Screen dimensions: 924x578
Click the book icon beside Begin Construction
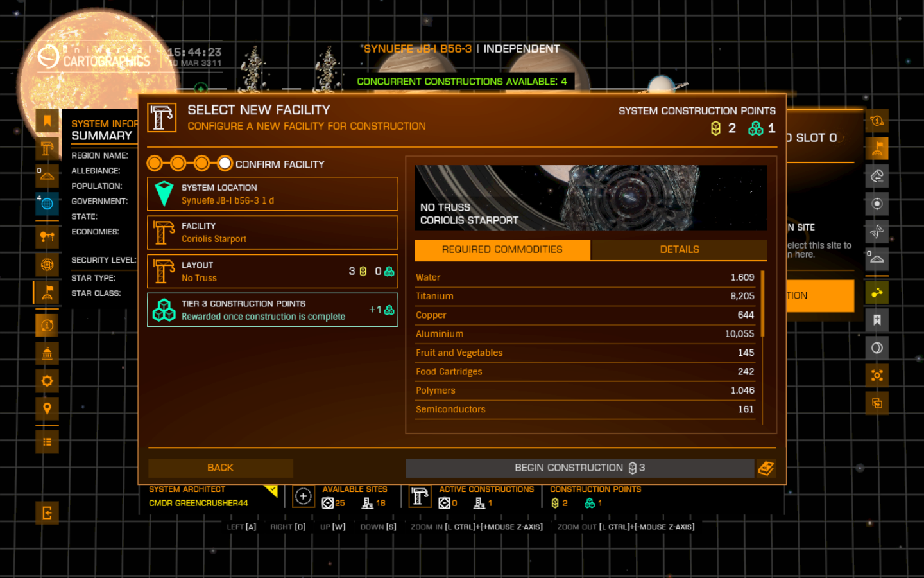[766, 468]
